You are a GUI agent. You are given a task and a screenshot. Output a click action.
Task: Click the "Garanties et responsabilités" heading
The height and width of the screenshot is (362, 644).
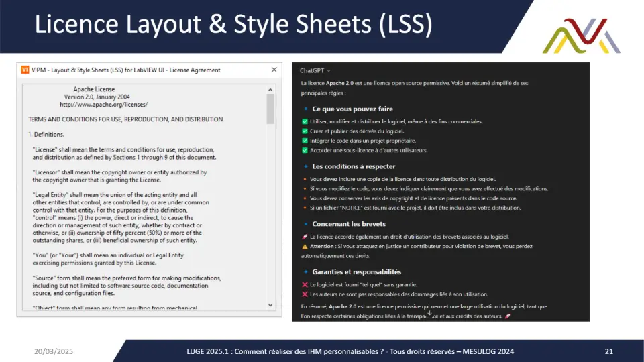pos(356,271)
